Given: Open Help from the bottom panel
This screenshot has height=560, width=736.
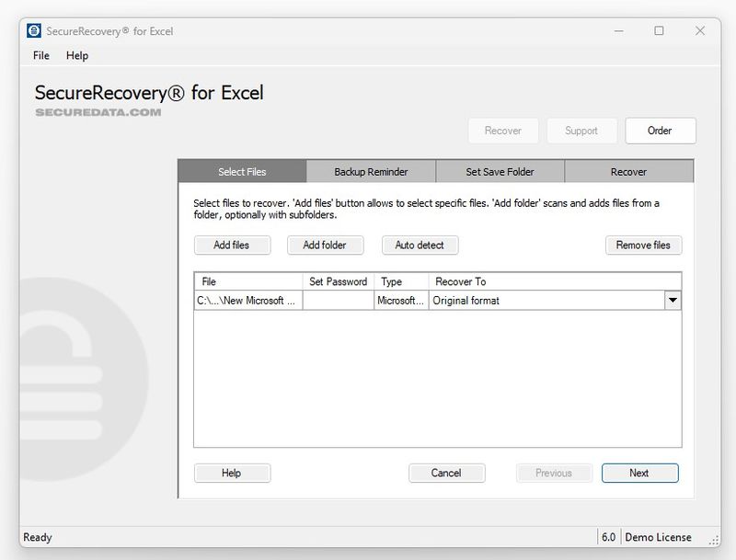Looking at the screenshot, I should point(232,473).
